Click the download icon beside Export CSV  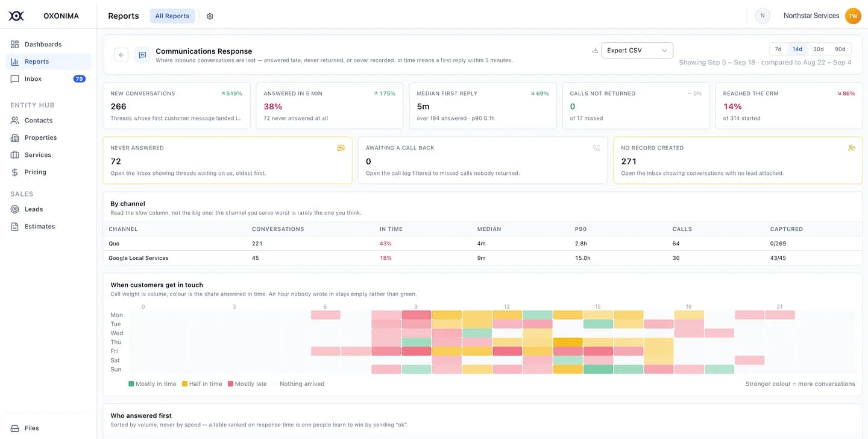595,51
